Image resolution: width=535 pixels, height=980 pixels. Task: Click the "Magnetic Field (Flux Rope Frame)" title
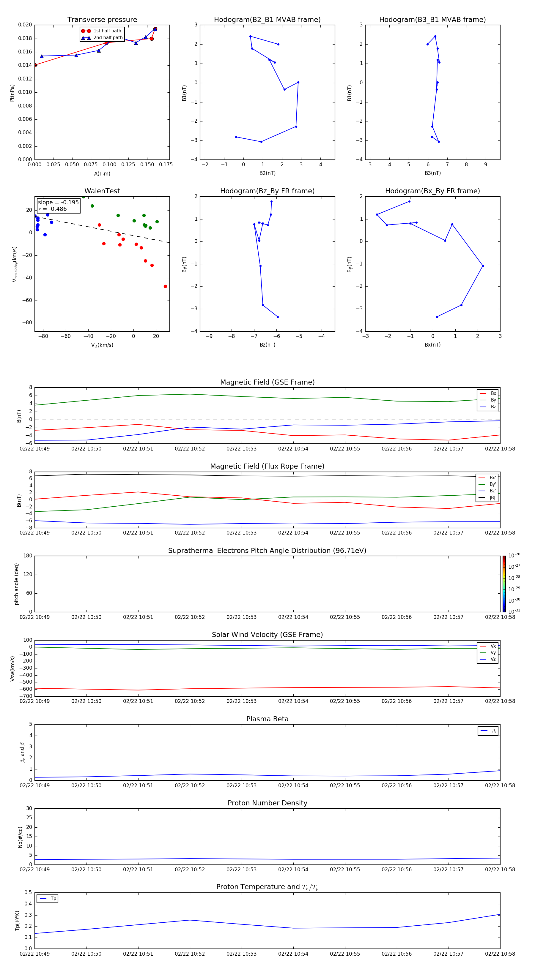(267, 467)
